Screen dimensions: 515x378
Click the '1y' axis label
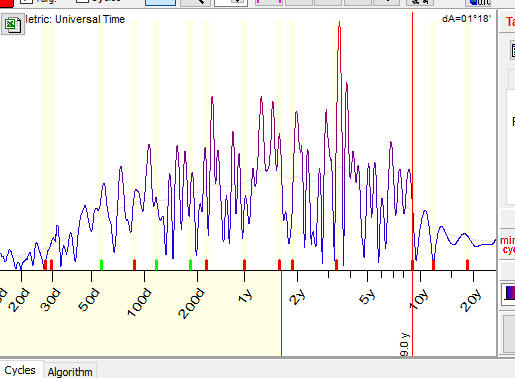[x=245, y=296]
